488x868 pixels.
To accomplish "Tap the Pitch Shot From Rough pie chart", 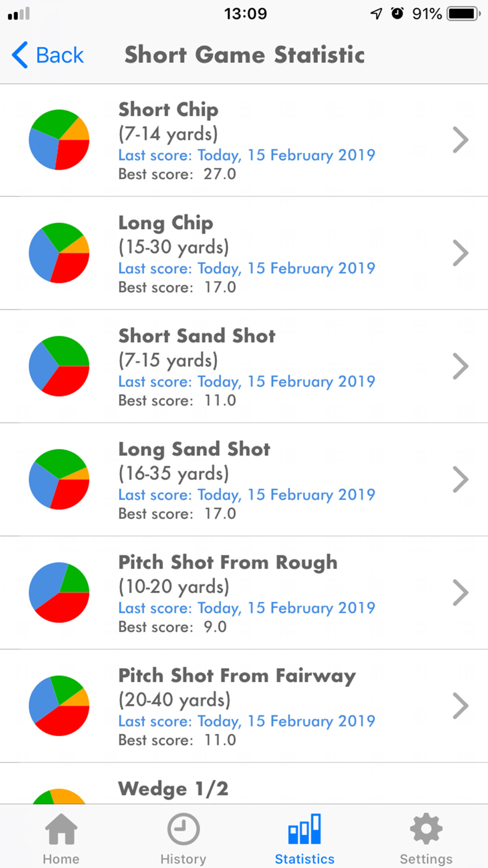I will [59, 593].
